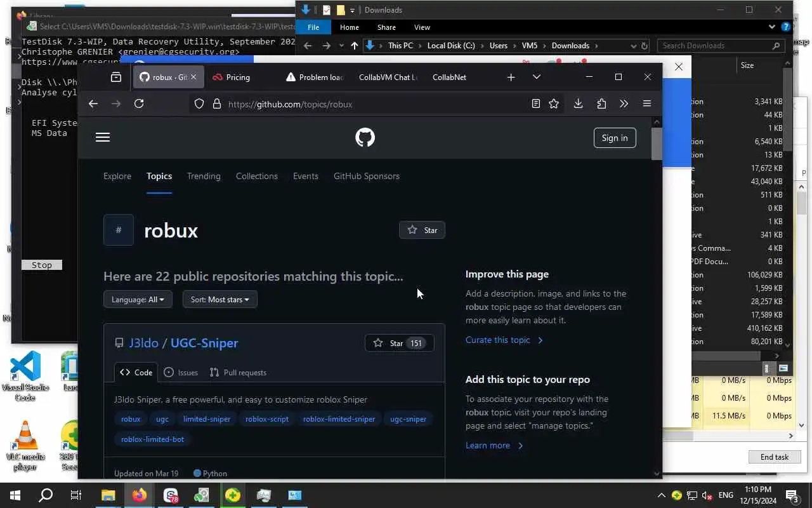The width and height of the screenshot is (812, 508).
Task: Open Firefox downloads panel
Action: click(578, 104)
